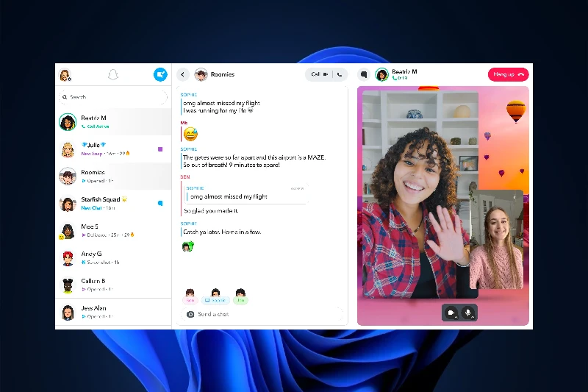Start a voice call with Roomies
The height and width of the screenshot is (392, 588).
(340, 74)
